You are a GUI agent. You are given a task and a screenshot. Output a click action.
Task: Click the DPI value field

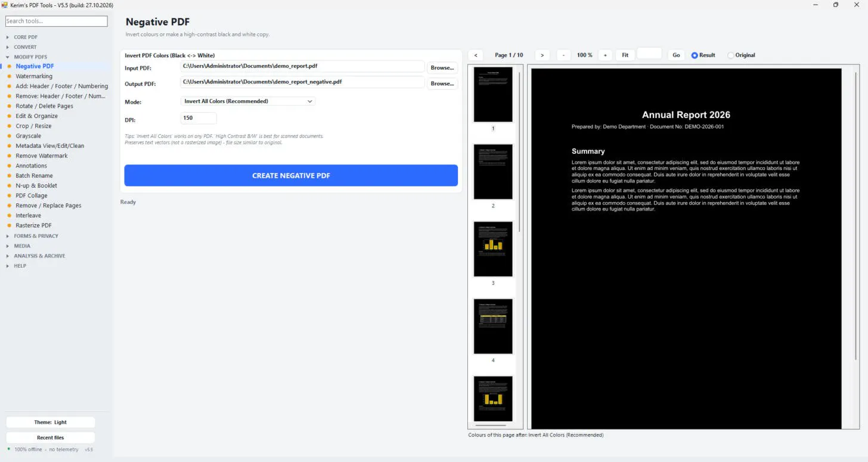coord(199,118)
